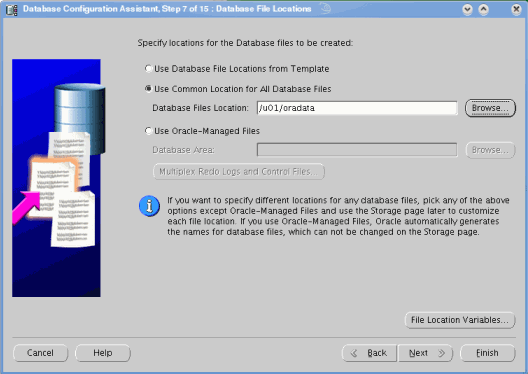Viewport: 528px width, 374px height.
Task: Cancel the Database Configuration Assistant
Action: coord(40,353)
